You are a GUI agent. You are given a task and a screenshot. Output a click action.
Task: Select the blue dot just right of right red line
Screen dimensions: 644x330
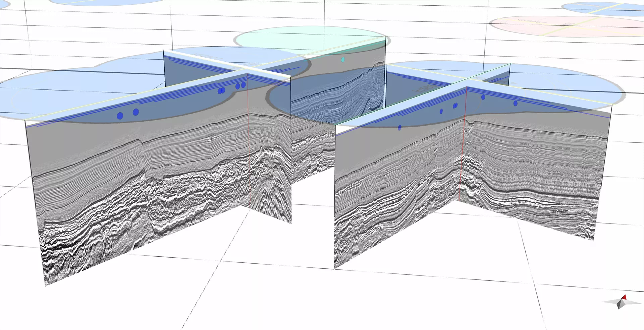pos(483,97)
